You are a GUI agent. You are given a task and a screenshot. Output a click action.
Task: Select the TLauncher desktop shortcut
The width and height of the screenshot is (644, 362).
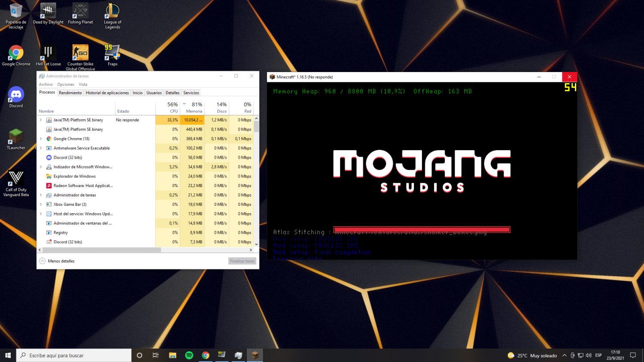coord(16,139)
